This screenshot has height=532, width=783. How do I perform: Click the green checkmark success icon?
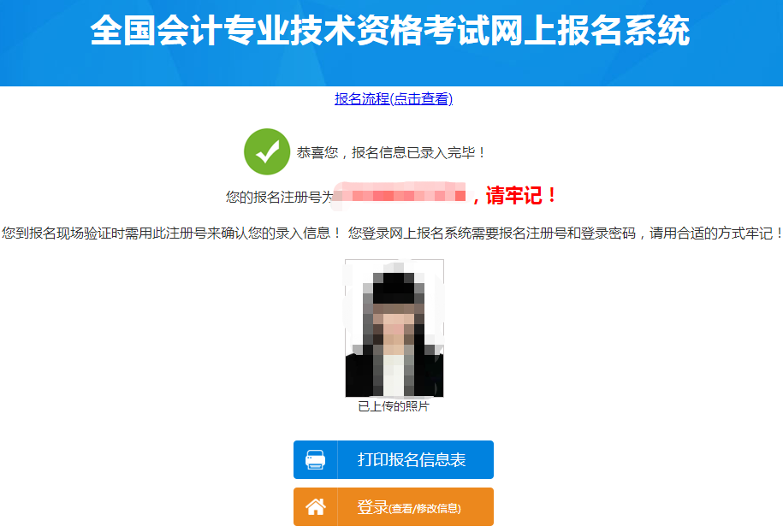click(267, 151)
